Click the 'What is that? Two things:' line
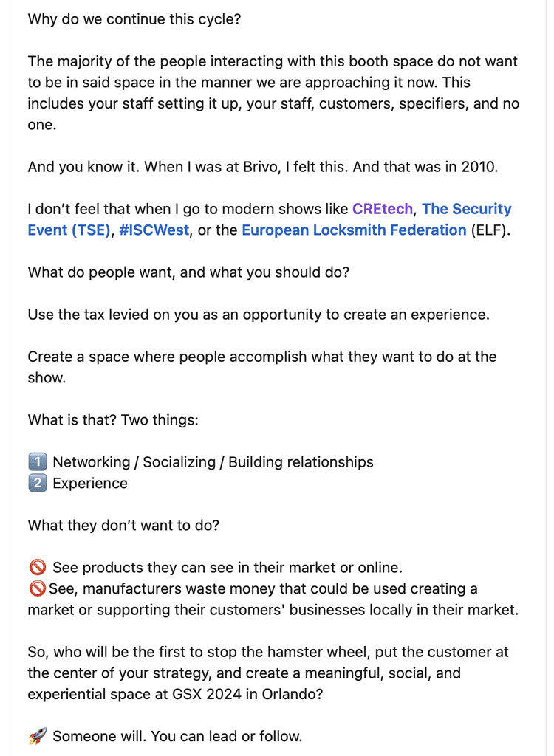 point(113,420)
